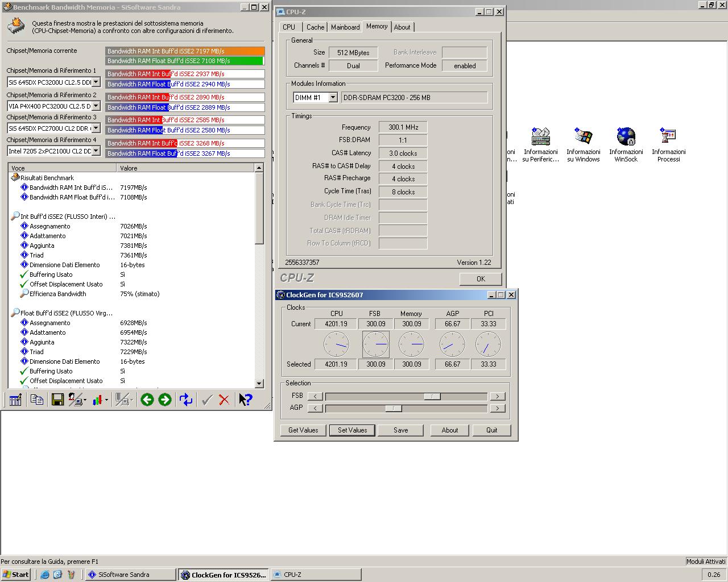Click the FSB clock dial in ClockGen
The width and height of the screenshot is (728, 582).
tap(375, 344)
